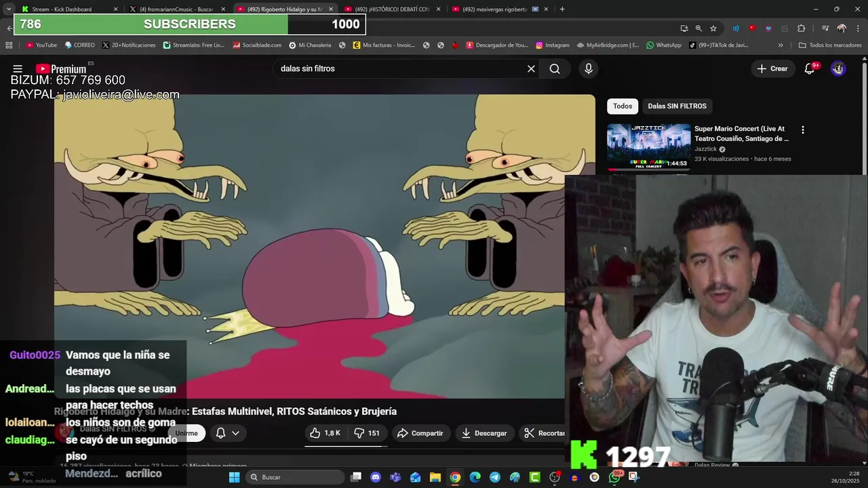Open the Chrome extensions puzzle icon
868x488 pixels.
[x=802, y=28]
